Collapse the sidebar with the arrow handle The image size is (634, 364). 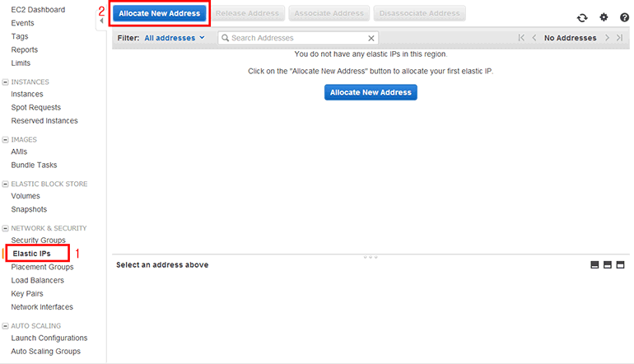pyautogui.click(x=101, y=21)
